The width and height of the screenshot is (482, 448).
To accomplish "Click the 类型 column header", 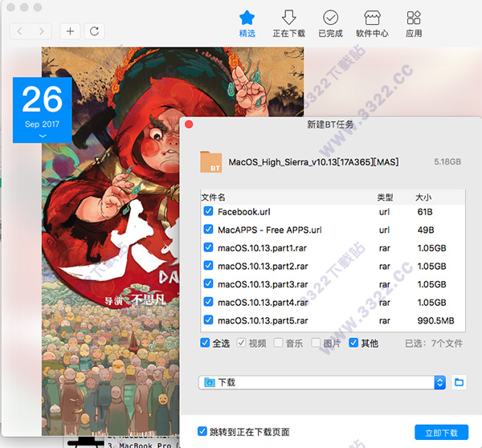I will pyautogui.click(x=385, y=198).
